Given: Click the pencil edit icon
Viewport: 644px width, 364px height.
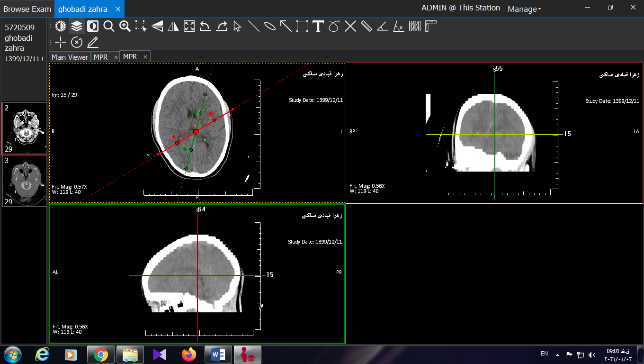Looking at the screenshot, I should [x=93, y=42].
